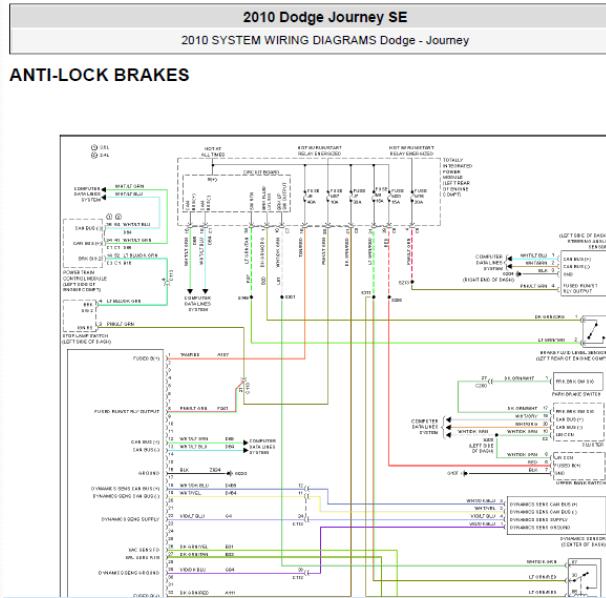This screenshot has width=606, height=598.
Task: Click 'COMPUTER DATA LINES SYSTEM' label below the downward arrows
Action: coord(197,304)
